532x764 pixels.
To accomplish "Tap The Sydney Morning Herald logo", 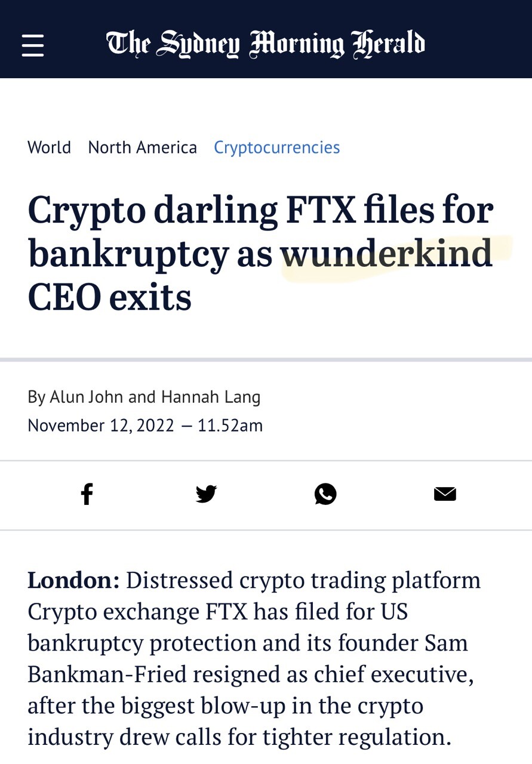I will coord(266,44).
